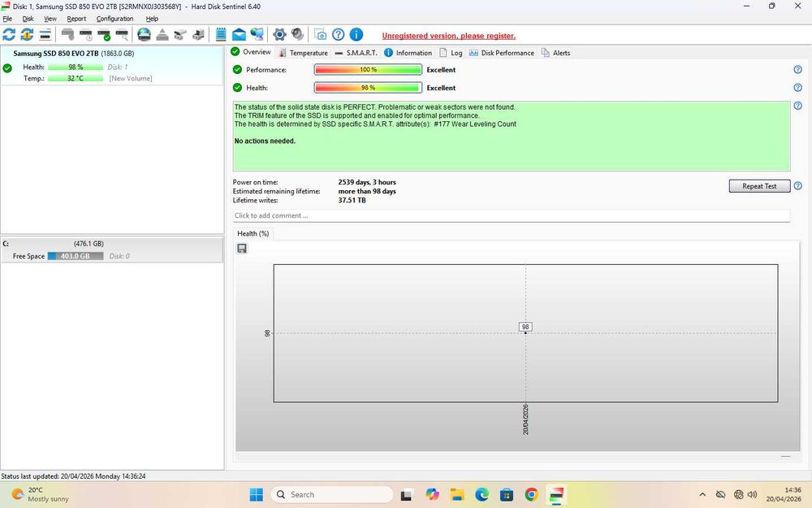Switch to the Information tab

pyautogui.click(x=408, y=53)
